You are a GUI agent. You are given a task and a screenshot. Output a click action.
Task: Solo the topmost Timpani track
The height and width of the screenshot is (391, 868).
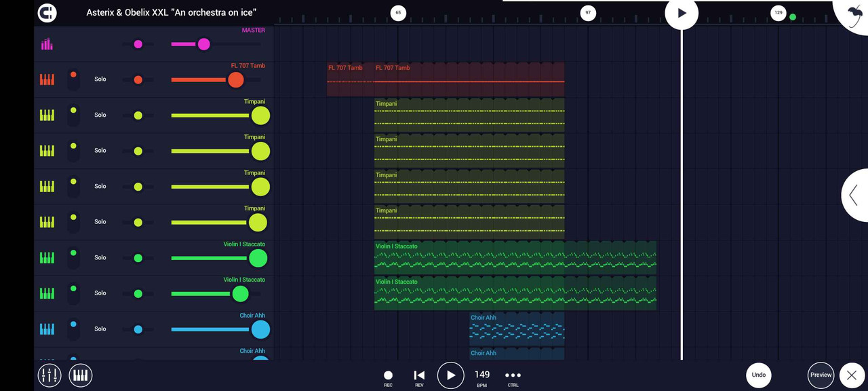(100, 115)
